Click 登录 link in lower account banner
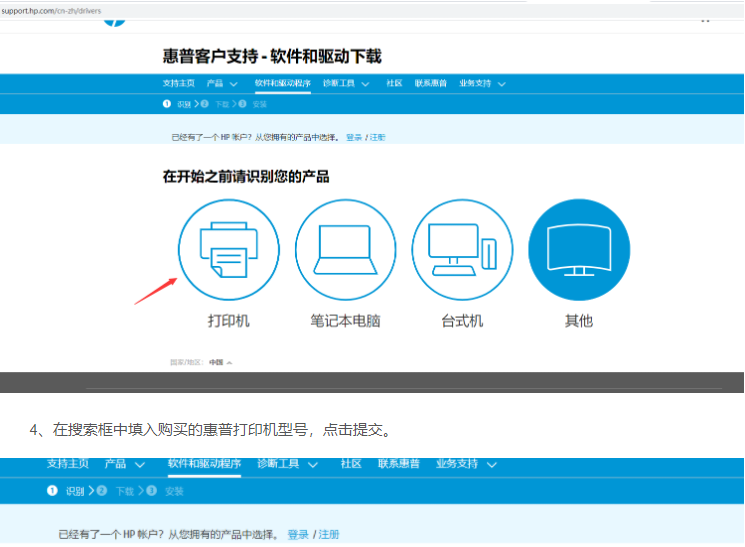The height and width of the screenshot is (547, 745). [298, 535]
